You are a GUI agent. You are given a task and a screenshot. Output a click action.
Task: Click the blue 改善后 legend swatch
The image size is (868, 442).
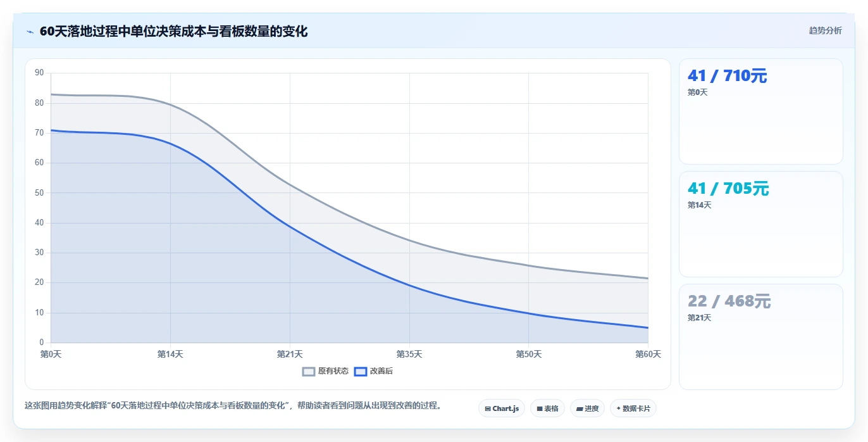point(360,371)
